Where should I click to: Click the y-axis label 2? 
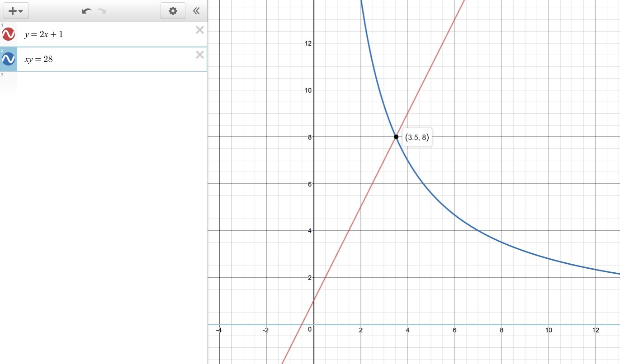[x=310, y=278]
